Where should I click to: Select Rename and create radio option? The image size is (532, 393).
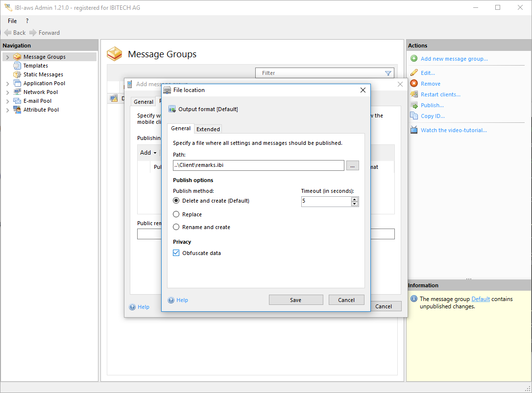tap(176, 227)
